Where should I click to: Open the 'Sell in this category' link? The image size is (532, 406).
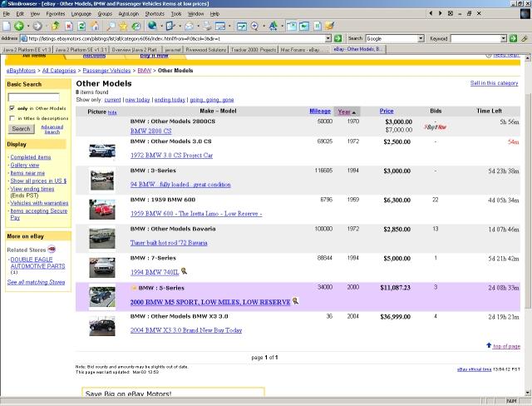(494, 83)
